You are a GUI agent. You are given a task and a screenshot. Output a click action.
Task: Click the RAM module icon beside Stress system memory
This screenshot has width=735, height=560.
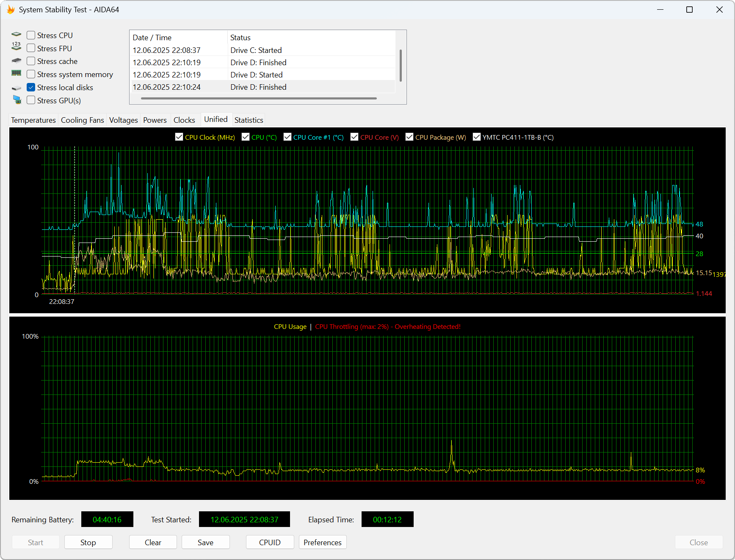coord(17,73)
